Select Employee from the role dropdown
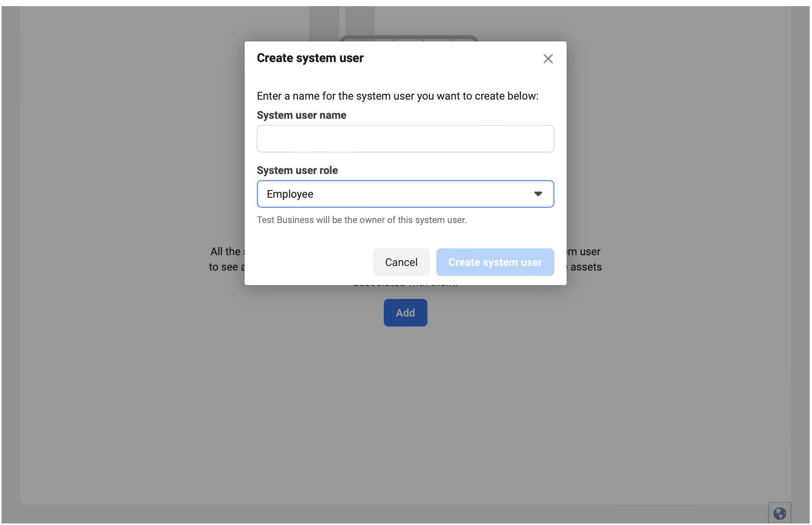Image resolution: width=812 pixels, height=525 pixels. [405, 194]
